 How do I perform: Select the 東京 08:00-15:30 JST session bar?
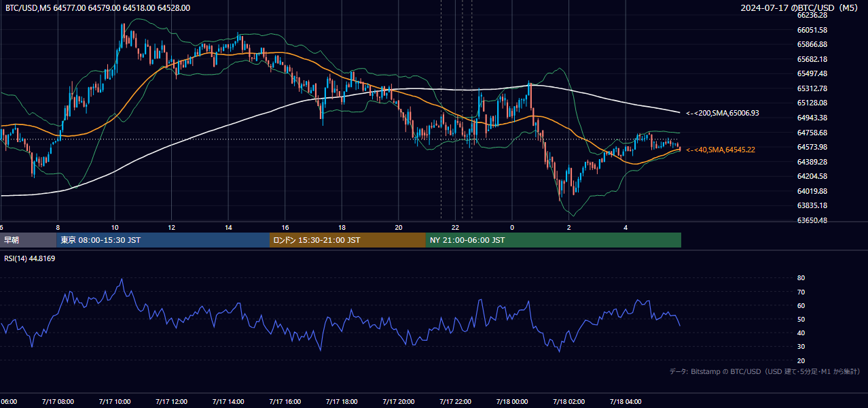point(163,240)
